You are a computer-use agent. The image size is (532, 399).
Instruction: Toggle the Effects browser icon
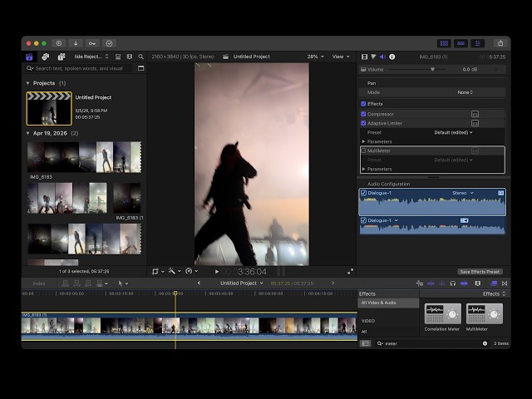tap(494, 283)
